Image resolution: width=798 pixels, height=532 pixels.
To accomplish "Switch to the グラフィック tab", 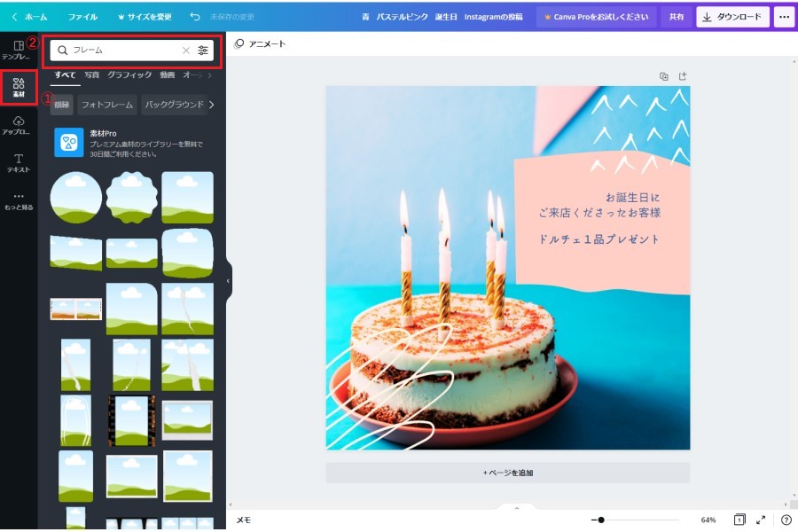I will coord(129,75).
